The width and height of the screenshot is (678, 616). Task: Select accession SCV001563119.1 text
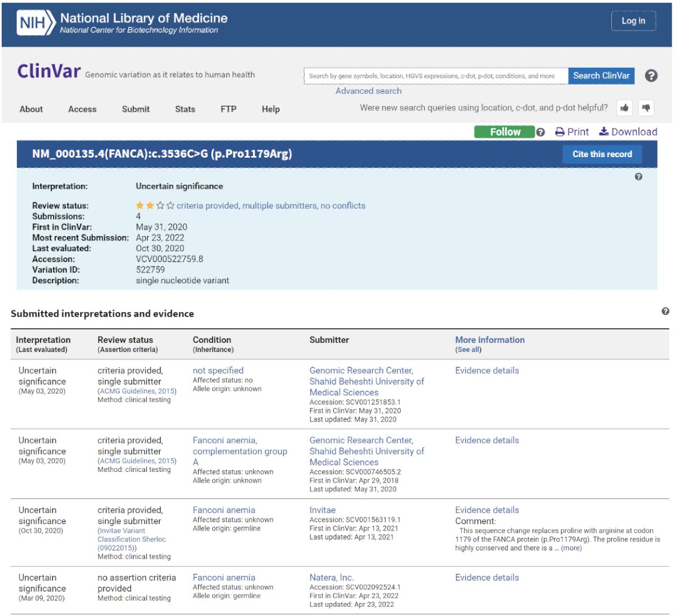coord(373,520)
